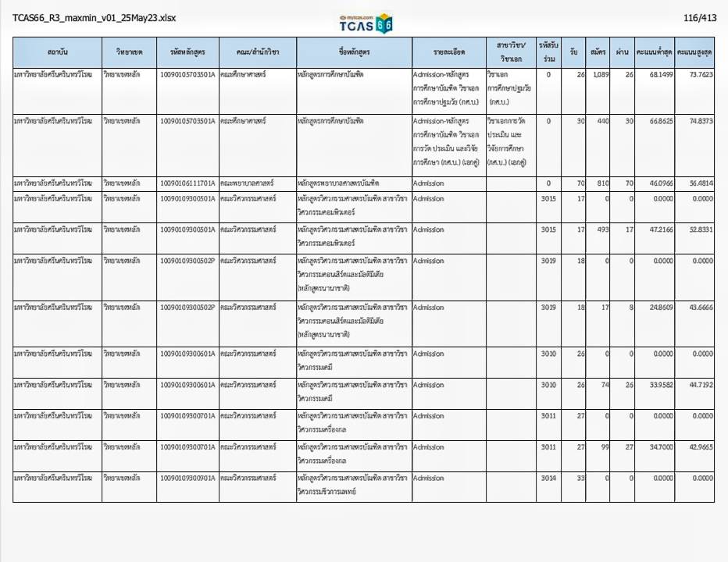The image size is (728, 562).
Task: Select the คะแนนสูงสุด column header
Action: click(694, 52)
